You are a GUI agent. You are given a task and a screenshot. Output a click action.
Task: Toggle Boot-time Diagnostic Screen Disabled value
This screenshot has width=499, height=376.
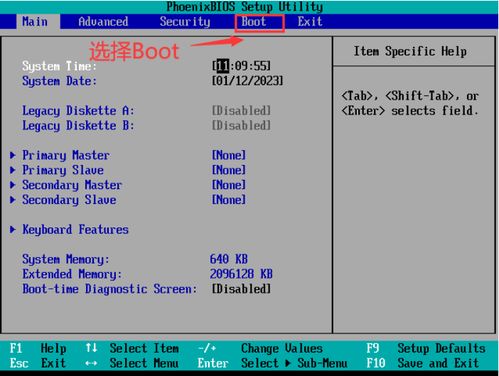pyautogui.click(x=241, y=289)
